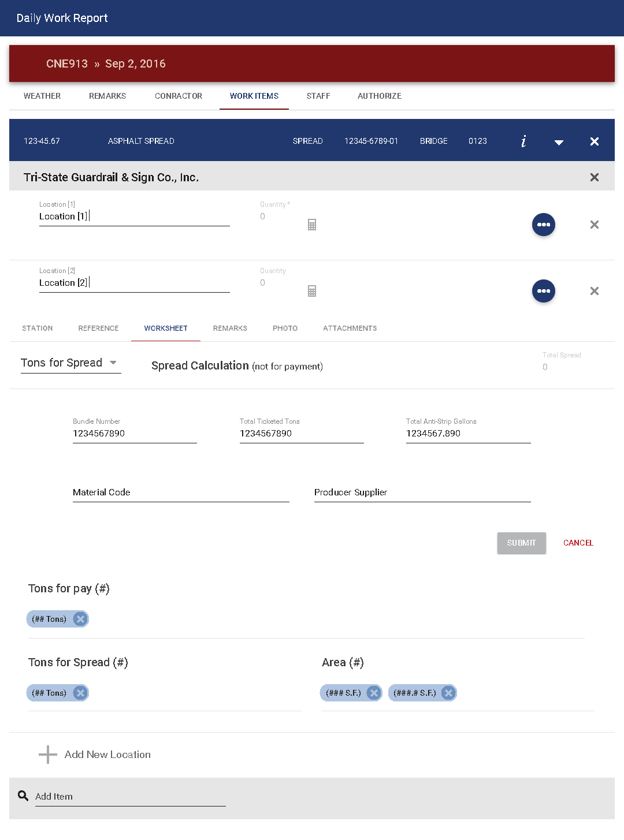Click the Submit button
The width and height of the screenshot is (624, 840).
(522, 543)
